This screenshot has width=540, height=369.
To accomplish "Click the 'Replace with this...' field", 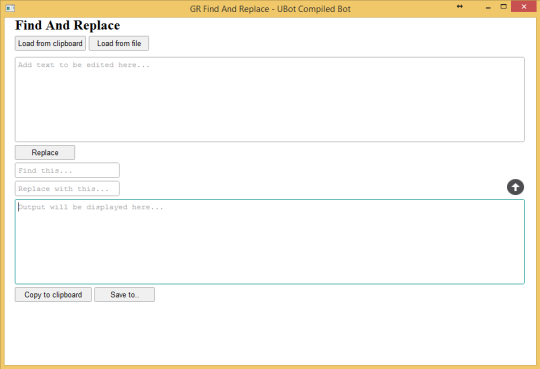I will [x=67, y=188].
